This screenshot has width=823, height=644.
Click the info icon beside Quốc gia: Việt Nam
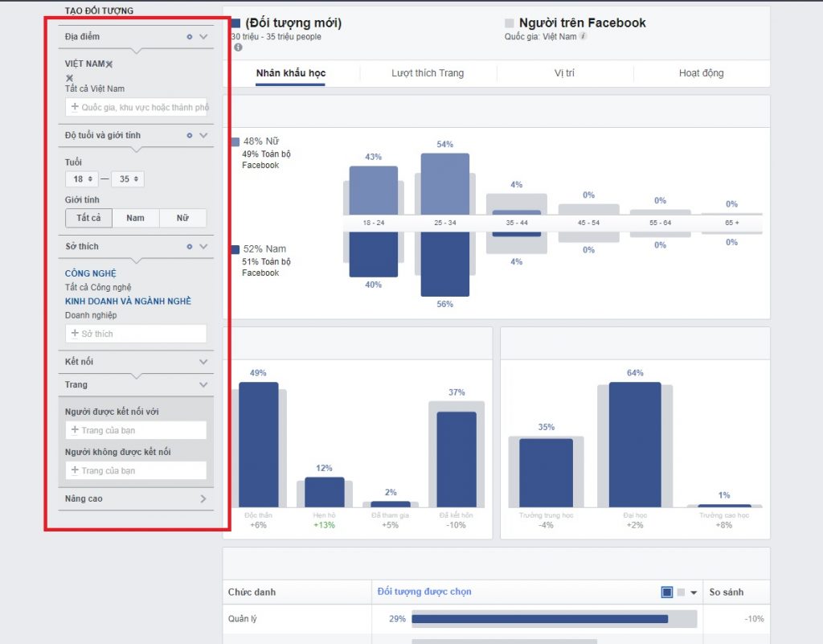(583, 36)
